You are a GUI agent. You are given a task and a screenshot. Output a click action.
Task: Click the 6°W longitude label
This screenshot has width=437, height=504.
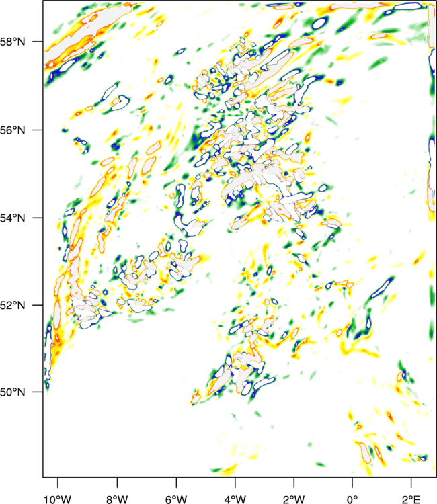pos(176,499)
